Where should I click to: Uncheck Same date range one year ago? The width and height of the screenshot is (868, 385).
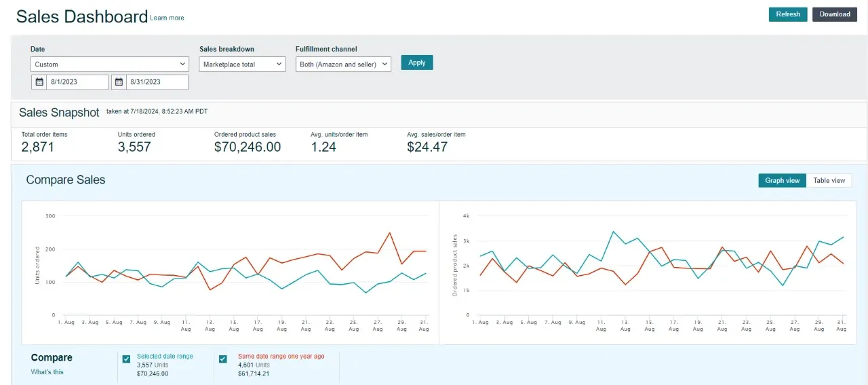click(x=223, y=359)
